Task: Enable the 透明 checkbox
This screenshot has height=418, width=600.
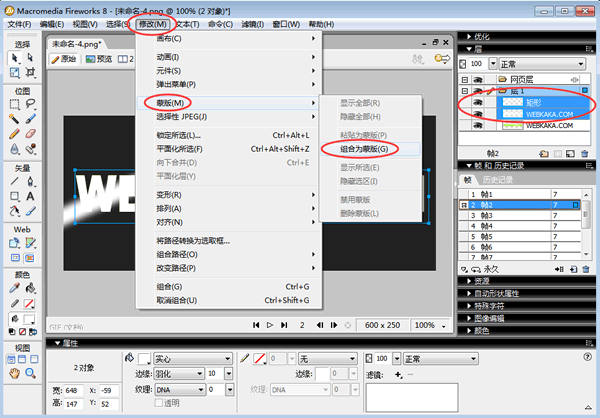Action: click(159, 403)
